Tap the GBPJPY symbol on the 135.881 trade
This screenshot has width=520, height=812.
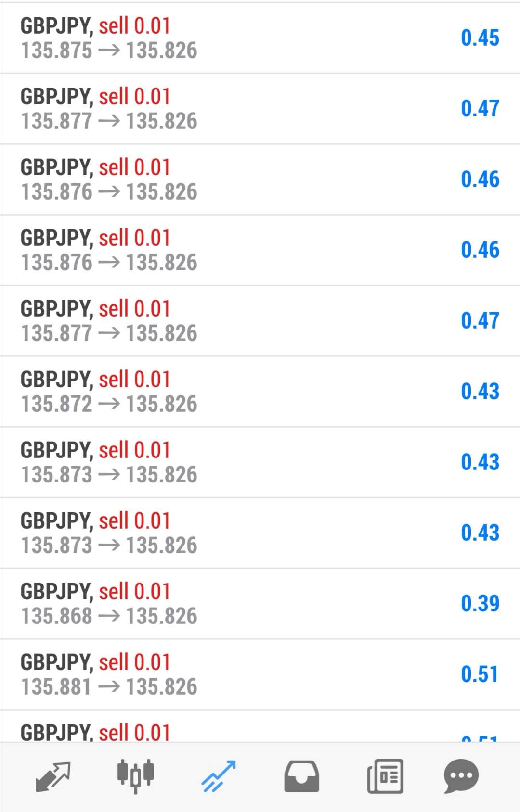click(x=56, y=662)
